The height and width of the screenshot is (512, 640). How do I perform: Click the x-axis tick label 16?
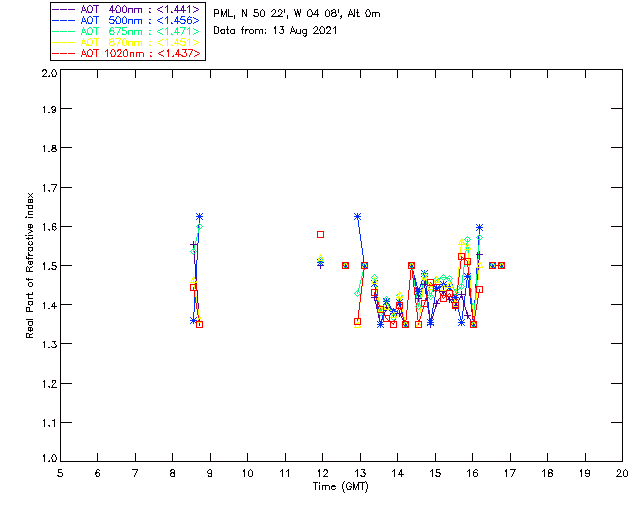tap(472, 473)
